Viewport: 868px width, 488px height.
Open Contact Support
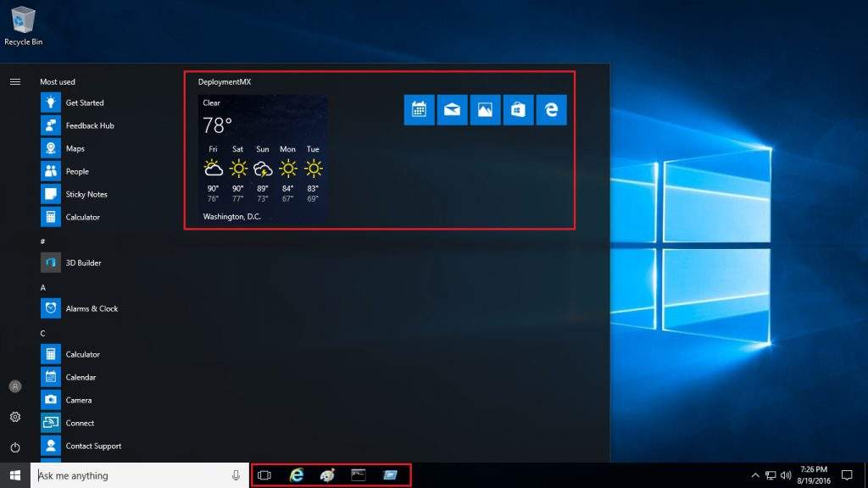click(93, 446)
